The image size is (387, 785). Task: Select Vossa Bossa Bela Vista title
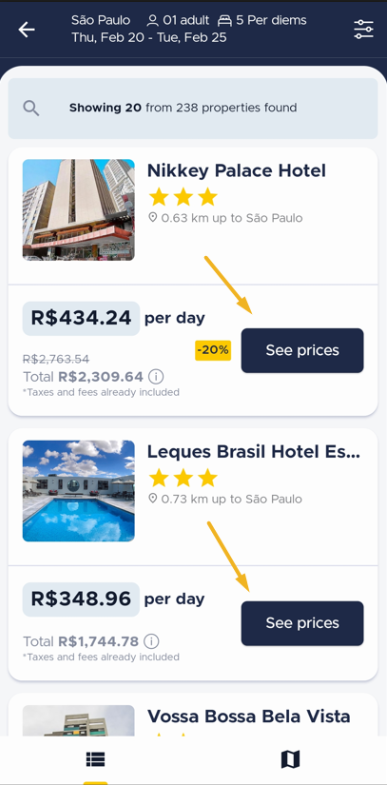point(248,716)
